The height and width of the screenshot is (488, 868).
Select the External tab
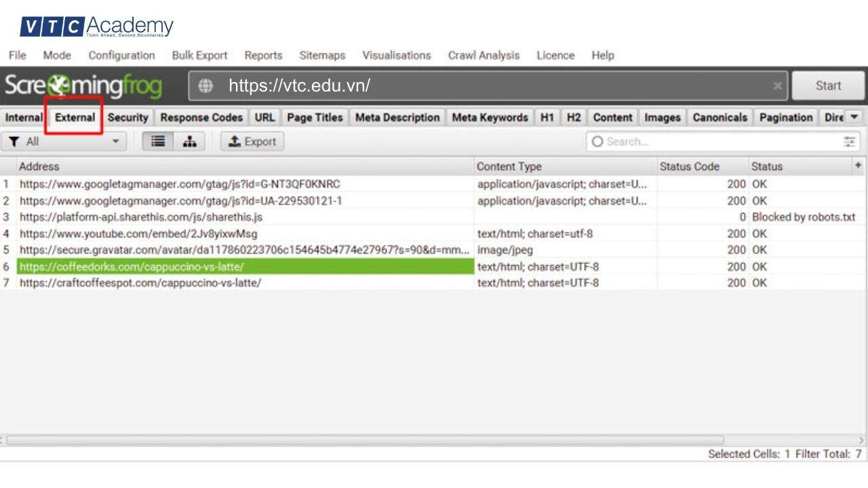(x=75, y=117)
